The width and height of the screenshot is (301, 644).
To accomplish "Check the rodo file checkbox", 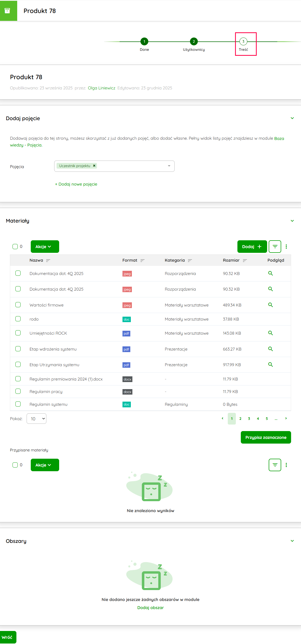I will (x=18, y=319).
